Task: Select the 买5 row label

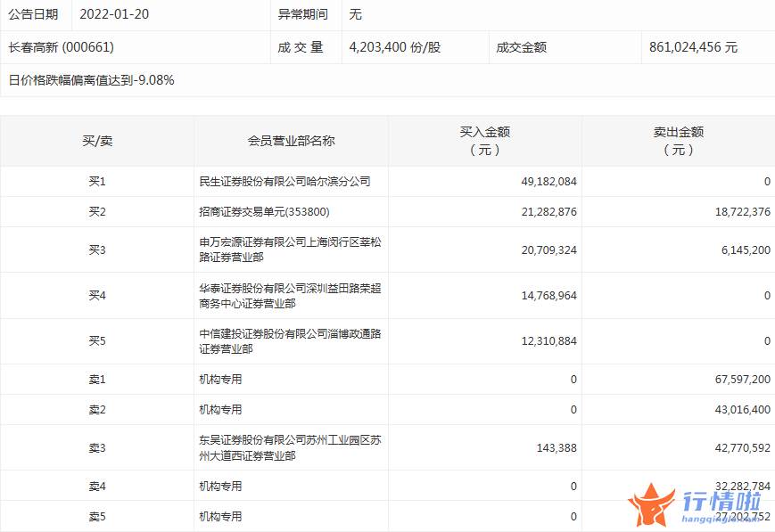Action: coord(97,340)
